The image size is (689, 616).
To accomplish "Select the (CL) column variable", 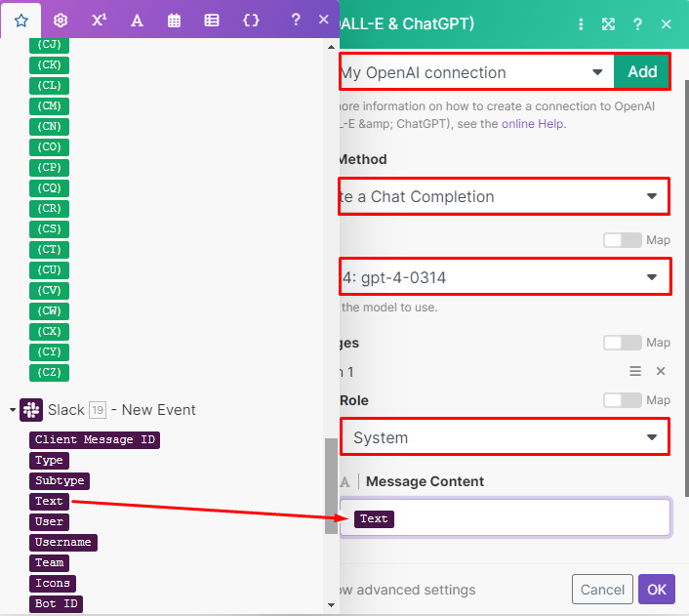I will (x=49, y=85).
